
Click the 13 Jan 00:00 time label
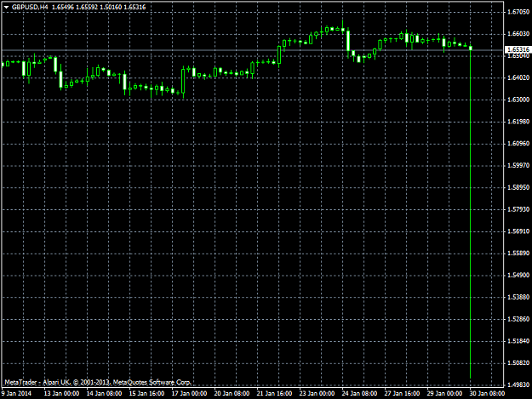point(62,393)
